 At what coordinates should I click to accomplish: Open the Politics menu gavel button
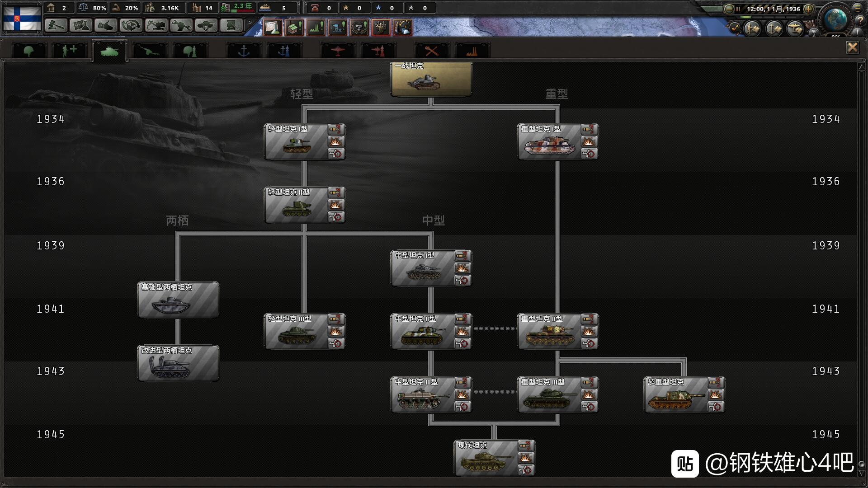pyautogui.click(x=56, y=26)
